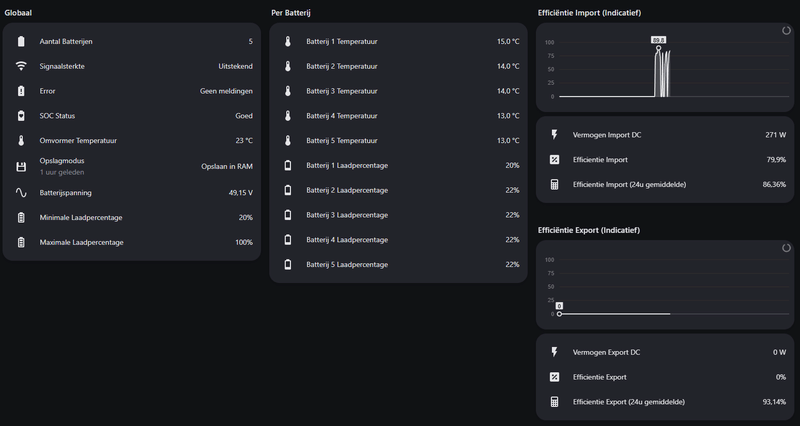Click the lightning icon for Vermogen Import DC
This screenshot has height=426, width=800.
(555, 134)
